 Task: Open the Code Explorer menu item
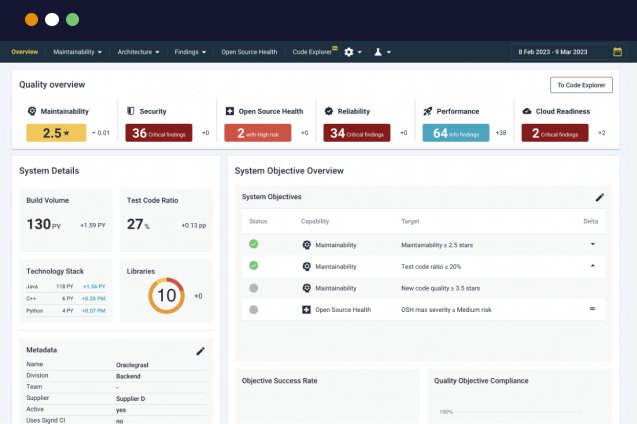pos(312,52)
